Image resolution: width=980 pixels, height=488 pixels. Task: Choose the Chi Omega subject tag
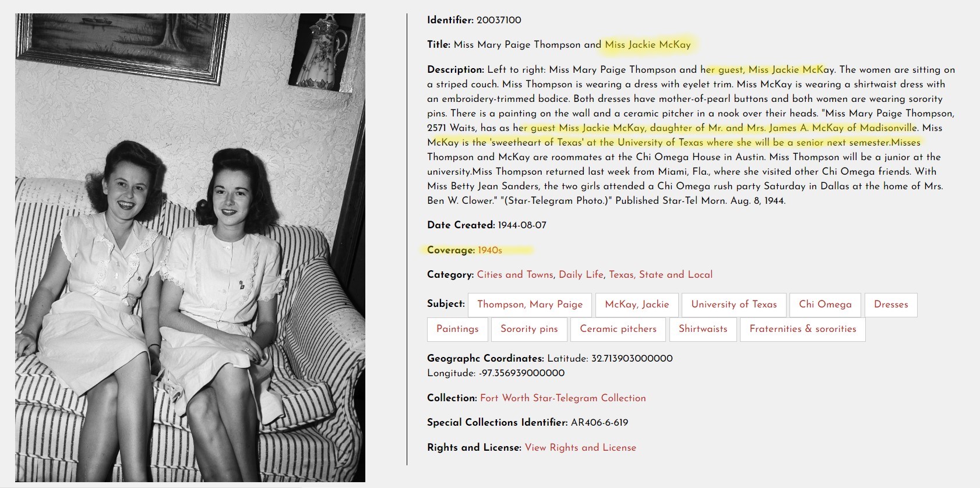[x=825, y=305]
